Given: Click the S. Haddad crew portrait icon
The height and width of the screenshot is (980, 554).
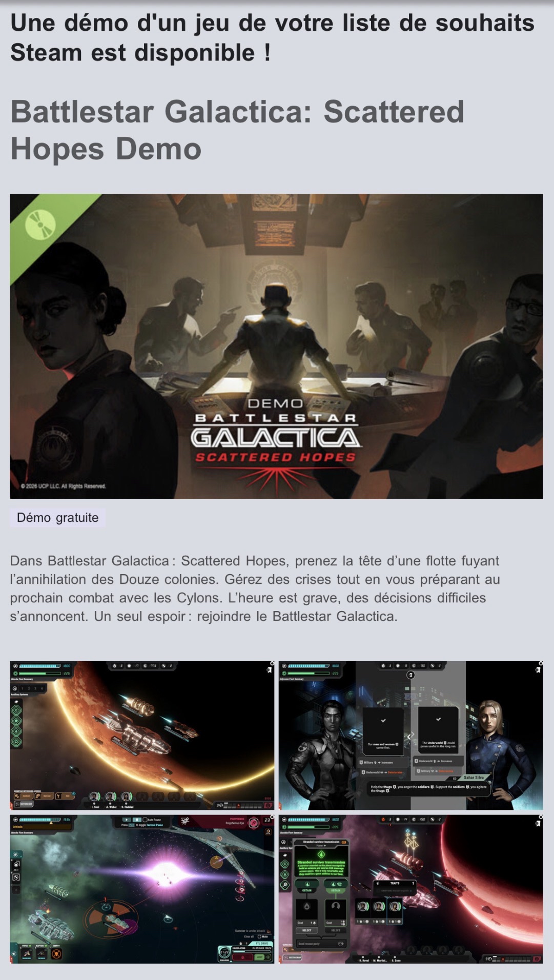Looking at the screenshot, I should pyautogui.click(x=126, y=797).
